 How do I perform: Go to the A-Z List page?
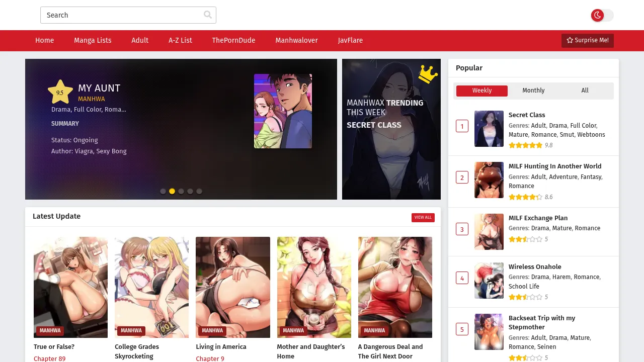180,40
